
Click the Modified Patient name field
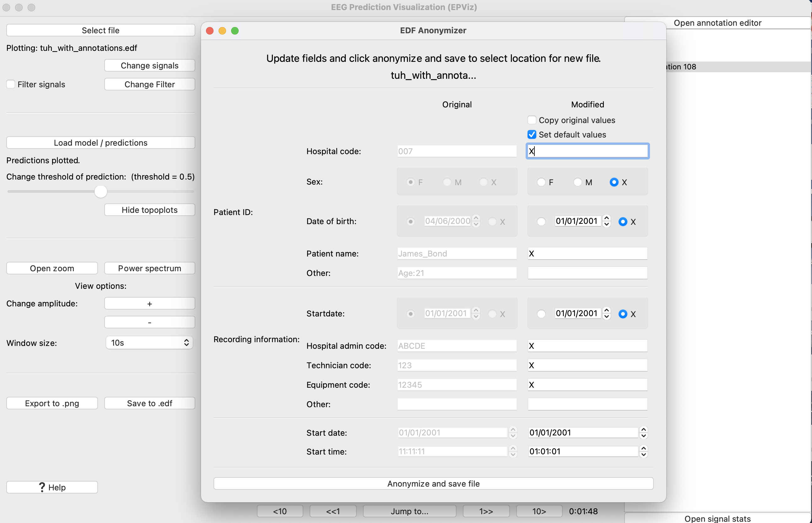[587, 253]
